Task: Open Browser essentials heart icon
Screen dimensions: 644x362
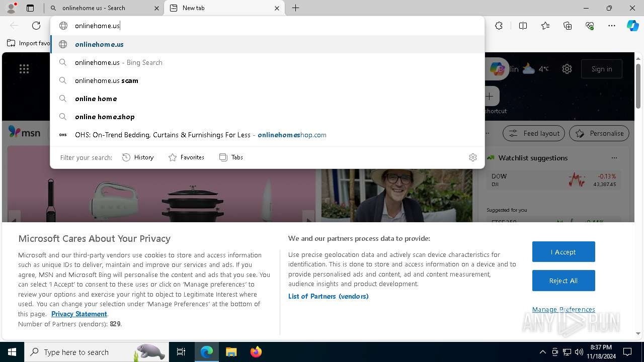Action: coord(590,26)
